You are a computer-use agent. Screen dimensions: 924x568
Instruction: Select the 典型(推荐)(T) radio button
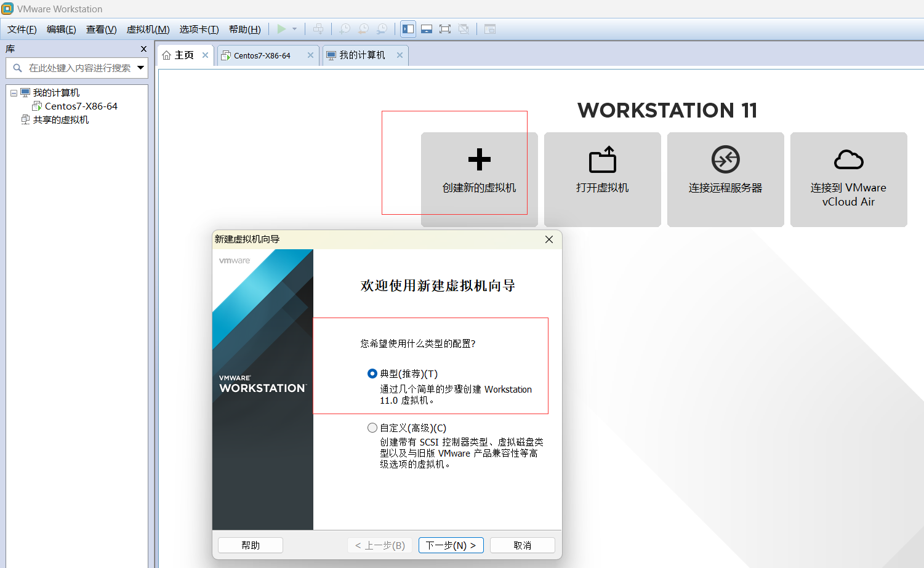(372, 374)
